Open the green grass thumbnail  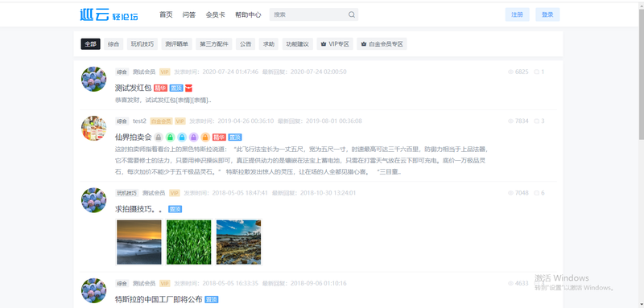(x=189, y=242)
